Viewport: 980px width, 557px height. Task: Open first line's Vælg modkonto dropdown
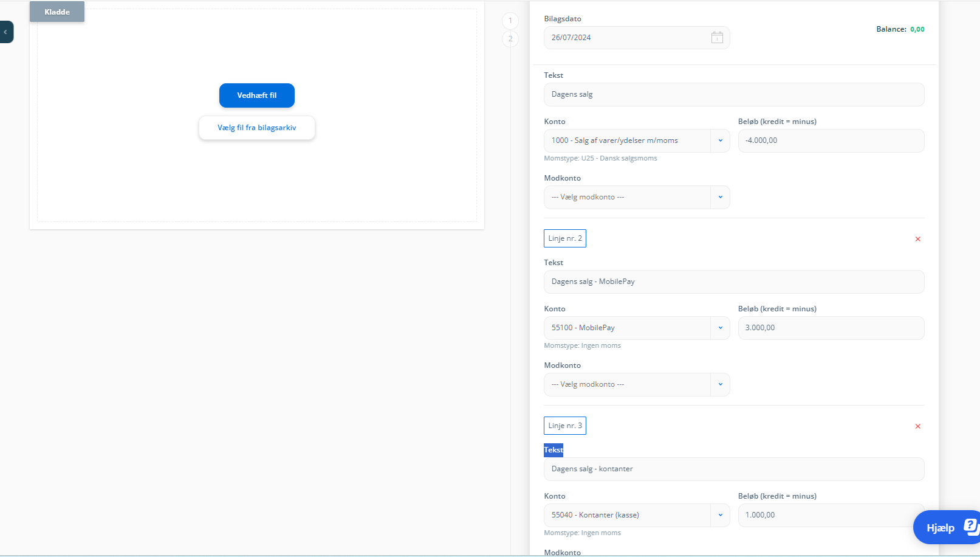(x=720, y=197)
